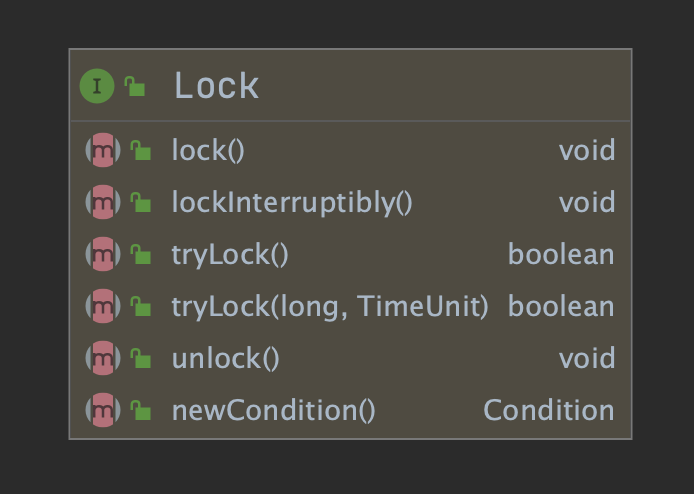This screenshot has height=494, width=694.
Task: Click the method icon for unlock()
Action: pyautogui.click(x=103, y=358)
